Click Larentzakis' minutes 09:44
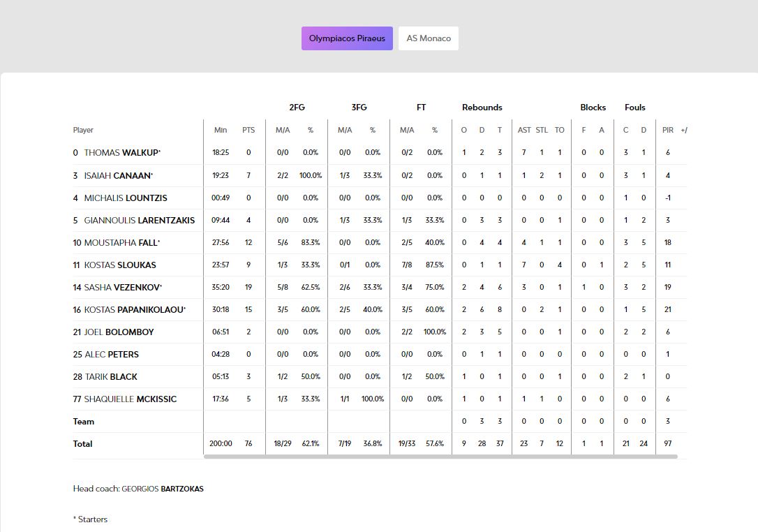The image size is (758, 532). (x=221, y=219)
